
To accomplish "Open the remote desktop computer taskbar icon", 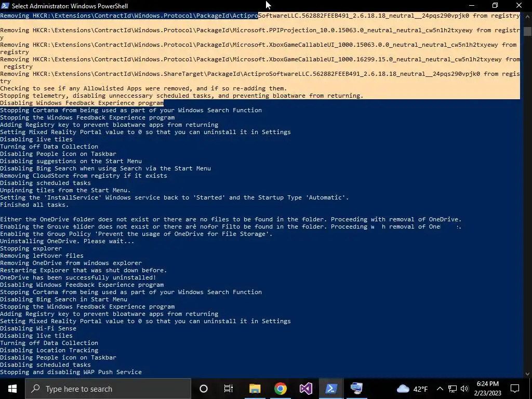I will [x=356, y=389].
